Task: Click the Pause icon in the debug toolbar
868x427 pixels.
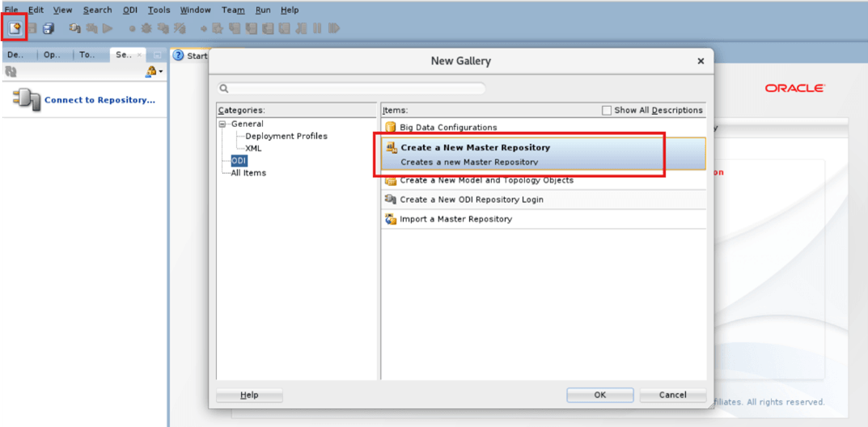Action: pos(317,28)
